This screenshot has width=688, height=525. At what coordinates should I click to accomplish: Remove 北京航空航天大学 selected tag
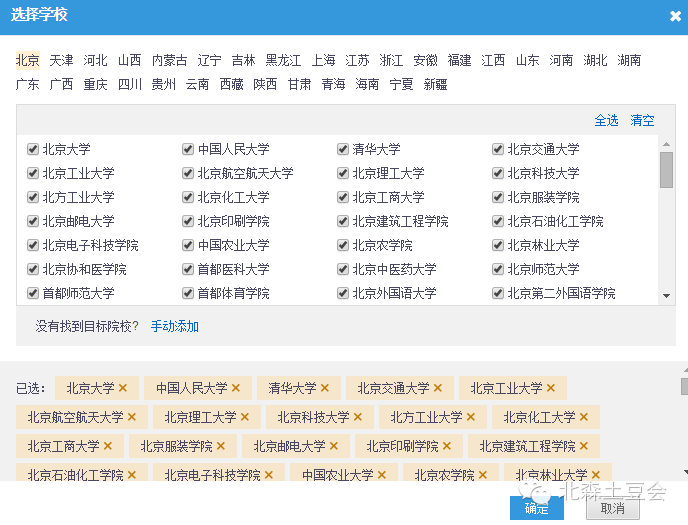tap(132, 417)
